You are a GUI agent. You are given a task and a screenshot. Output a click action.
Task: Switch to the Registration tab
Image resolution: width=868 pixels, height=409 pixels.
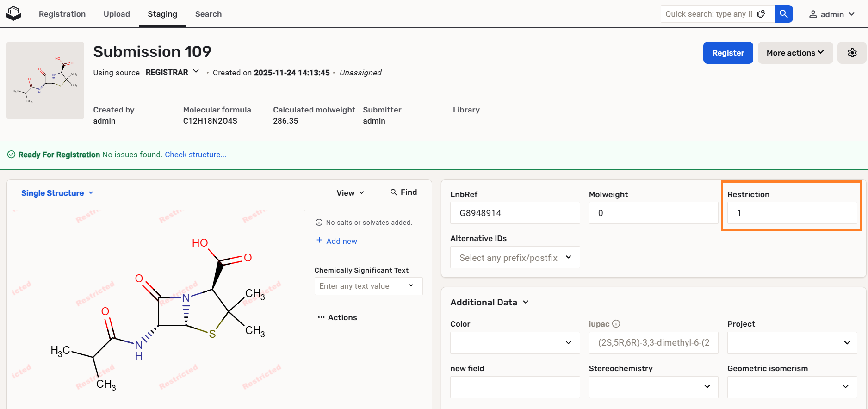tap(62, 14)
